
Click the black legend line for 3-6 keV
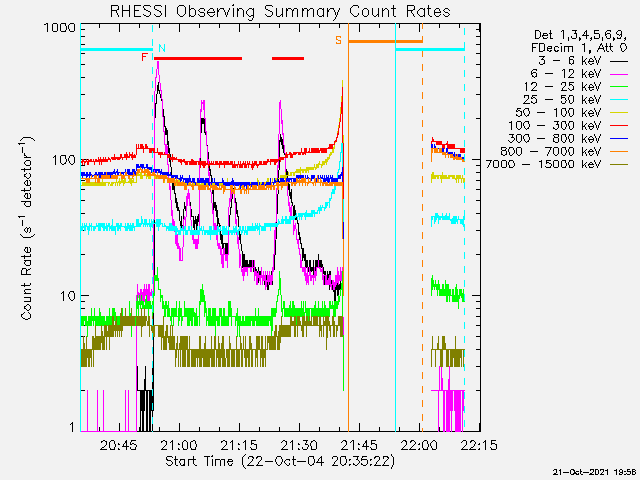click(x=619, y=61)
